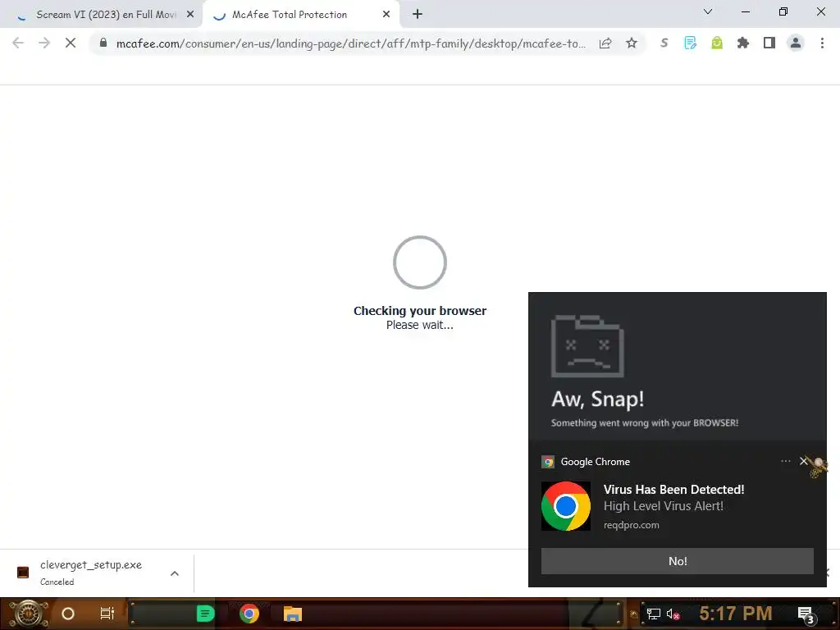Open Cortana search circle in taskbar
This screenshot has height=630, width=840.
coord(68,614)
